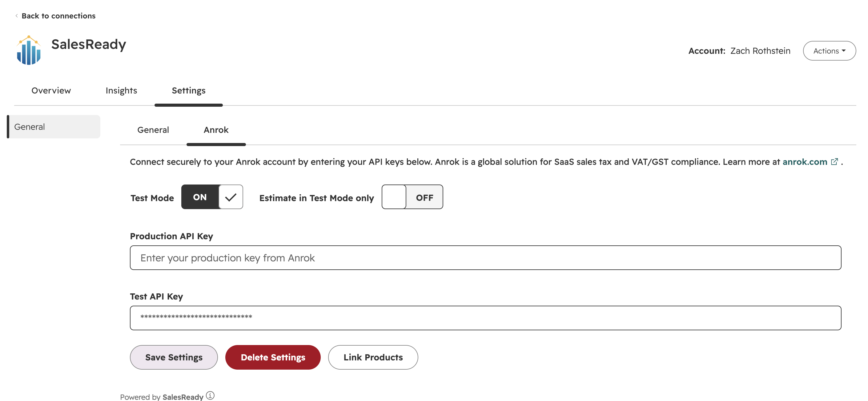This screenshot has height=401, width=868.
Task: Click the info icon next to Powered by SalesReady
Action: pos(210,395)
